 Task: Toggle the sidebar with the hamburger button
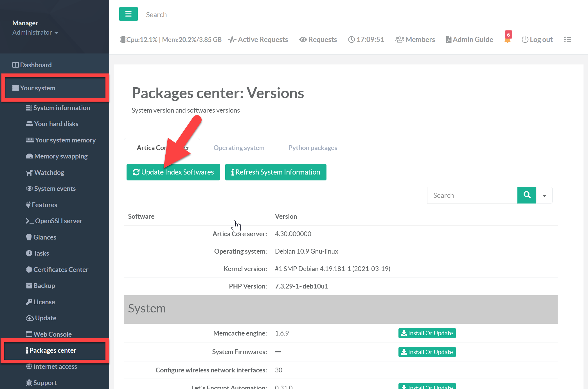tap(128, 14)
